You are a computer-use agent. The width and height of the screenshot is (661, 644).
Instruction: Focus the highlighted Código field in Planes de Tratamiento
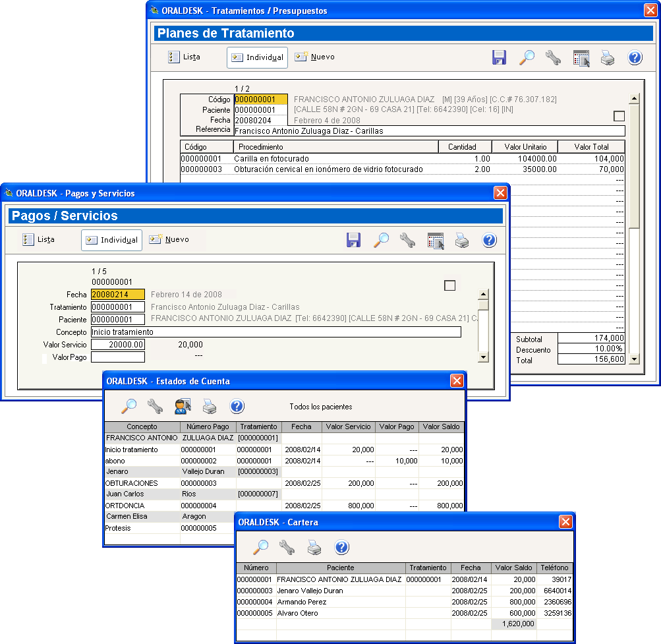pyautogui.click(x=260, y=100)
